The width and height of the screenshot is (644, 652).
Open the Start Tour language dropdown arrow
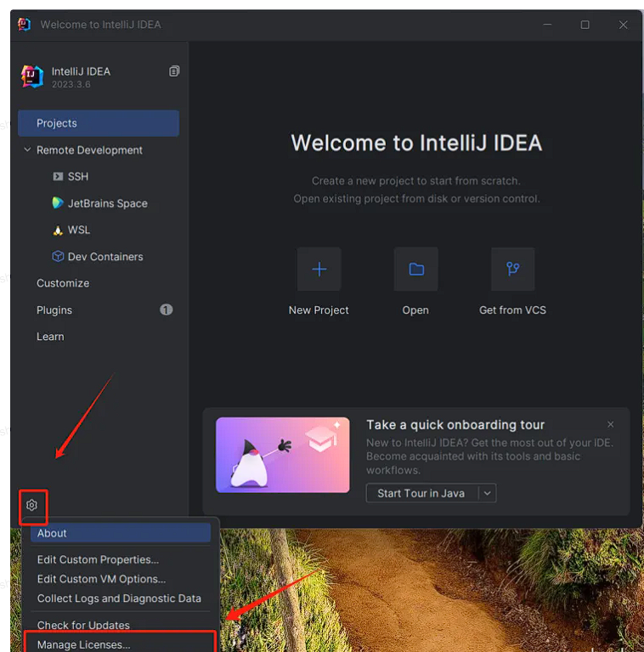[x=488, y=493]
